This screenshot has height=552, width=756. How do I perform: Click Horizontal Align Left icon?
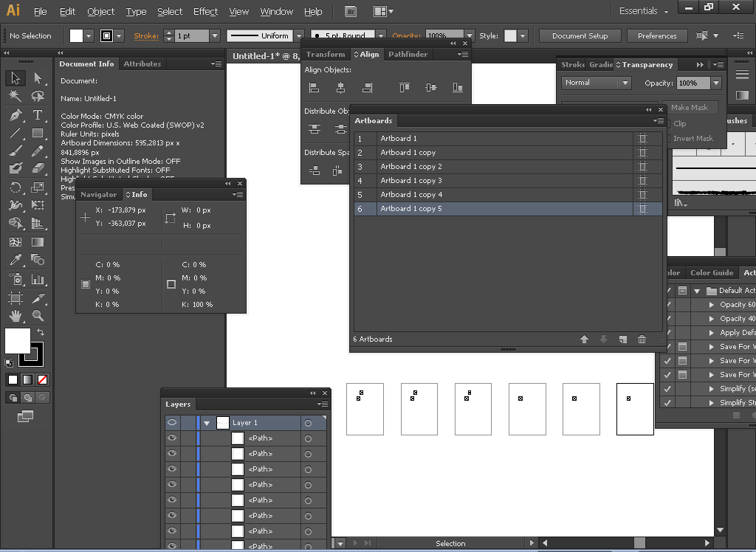[315, 88]
